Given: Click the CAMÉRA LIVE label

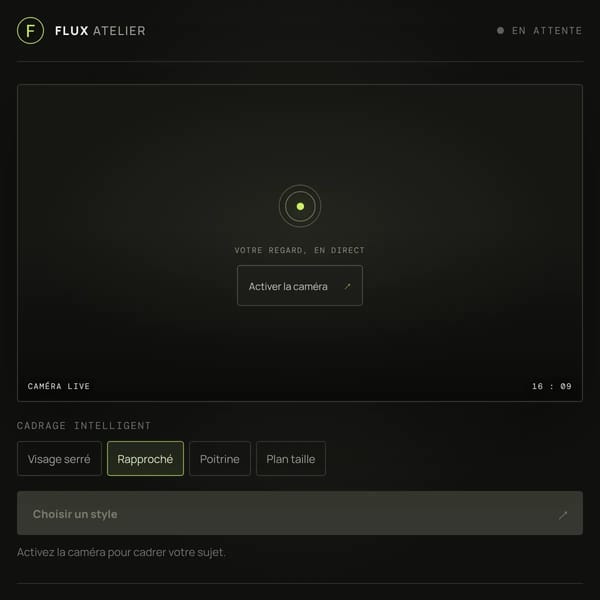Looking at the screenshot, I should (x=59, y=386).
